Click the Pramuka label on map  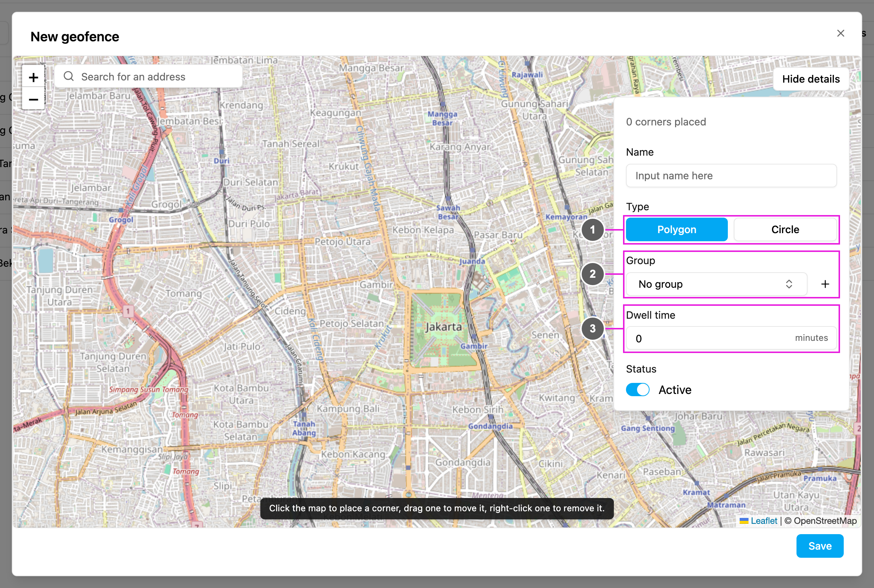(820, 478)
